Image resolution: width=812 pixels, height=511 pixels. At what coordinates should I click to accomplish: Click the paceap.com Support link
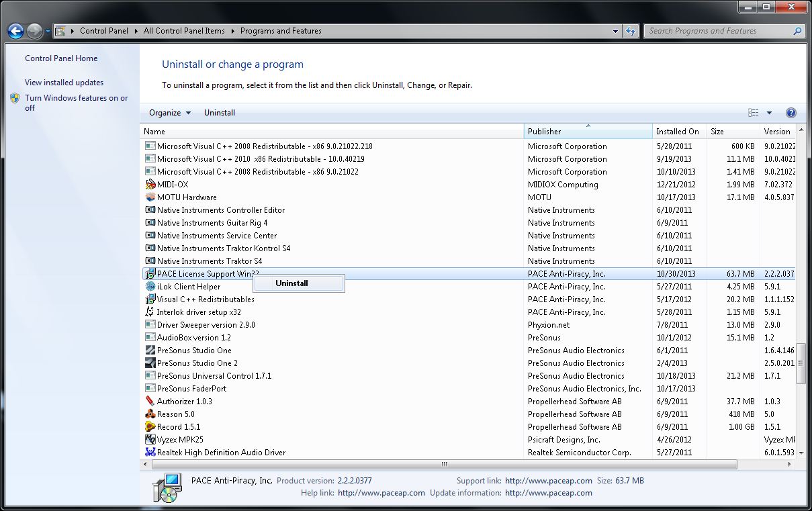pos(548,481)
